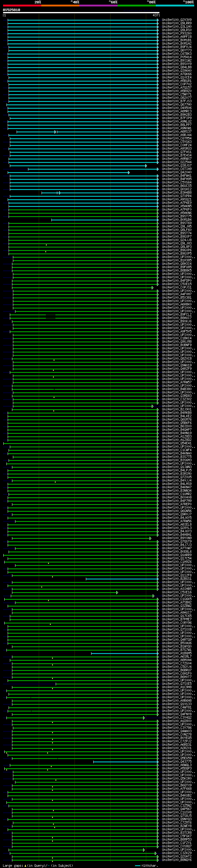Click hit label UniRef100_Q24JJ8
The image size is (197, 868).
177,240
